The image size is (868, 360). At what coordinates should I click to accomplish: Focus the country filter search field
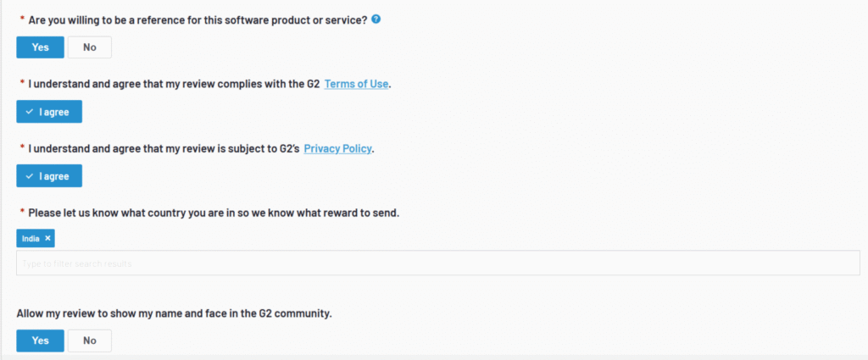pos(438,263)
